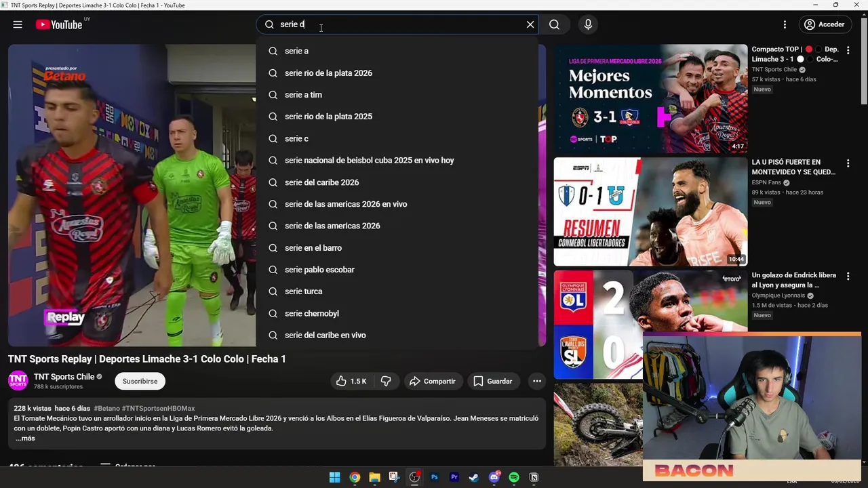Open TNT Sports Chile channel name link

64,377
